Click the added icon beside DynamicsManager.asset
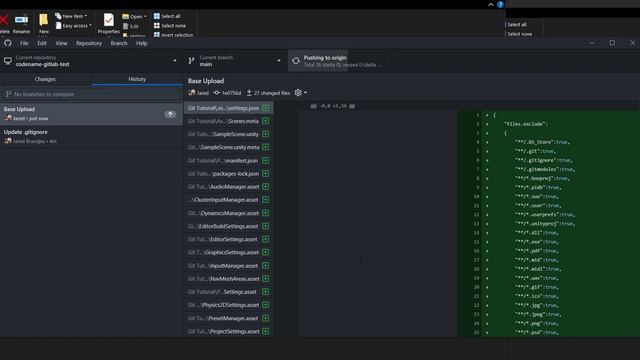 coord(266,213)
